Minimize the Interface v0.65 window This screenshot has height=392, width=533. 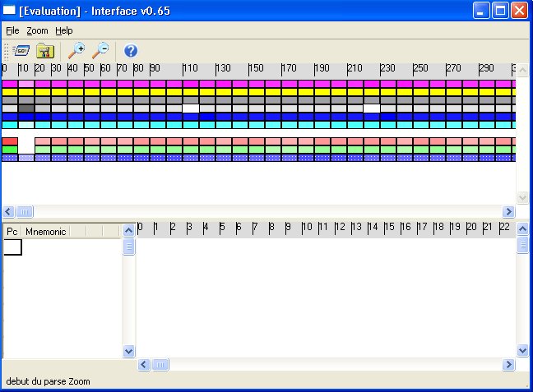[x=481, y=11]
